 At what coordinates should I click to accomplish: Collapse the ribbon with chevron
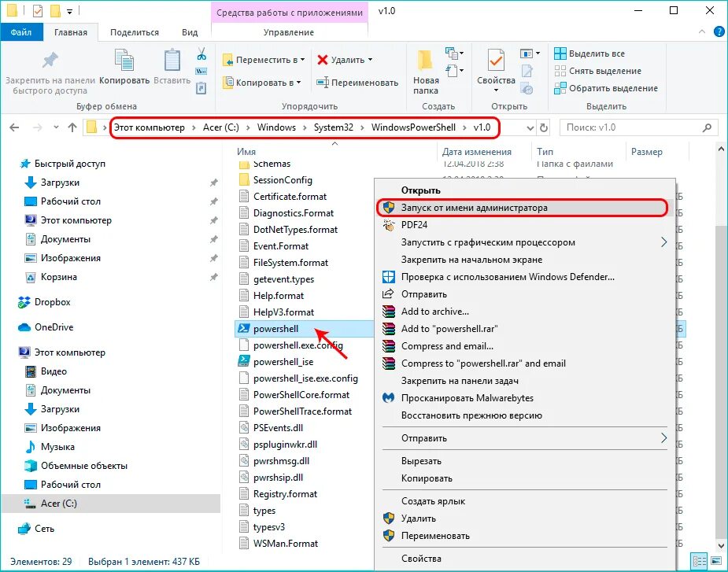(702, 32)
